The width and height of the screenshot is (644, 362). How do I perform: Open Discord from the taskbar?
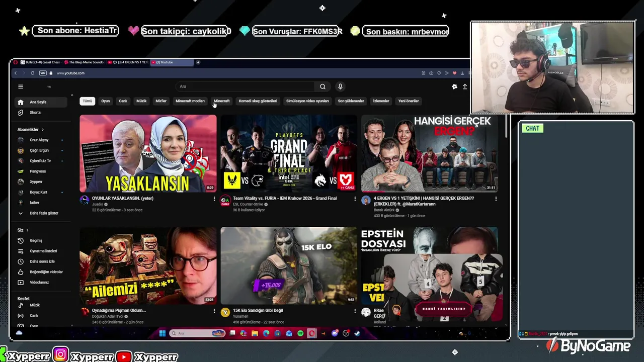[335, 333]
